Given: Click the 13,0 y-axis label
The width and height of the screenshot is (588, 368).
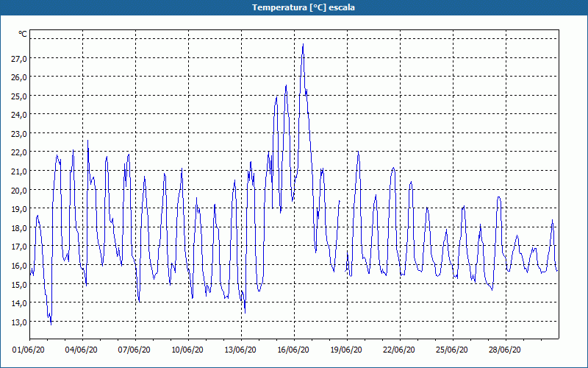Looking at the screenshot, I should 19,322.
